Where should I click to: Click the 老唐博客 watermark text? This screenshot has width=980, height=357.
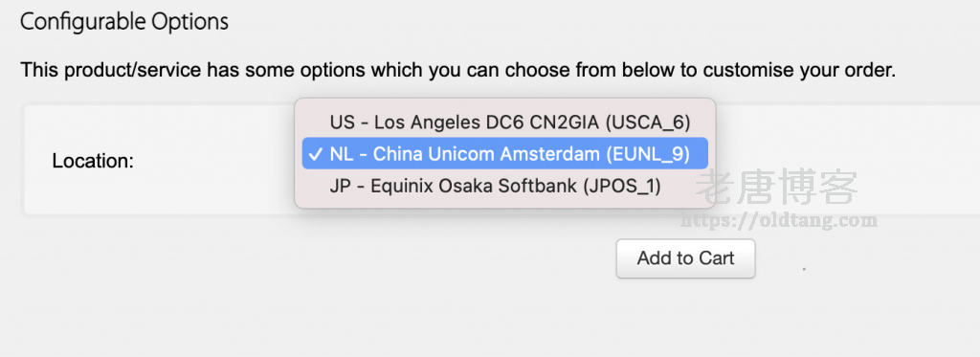[x=776, y=187]
